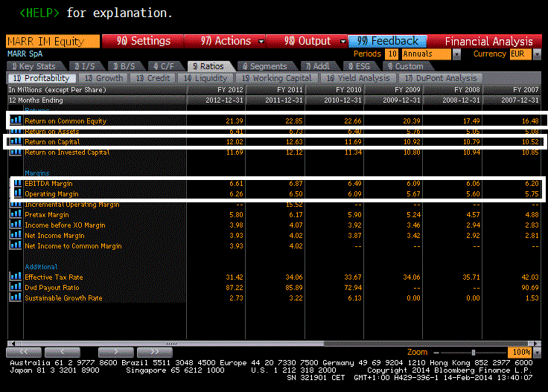Open chart icon for Operating Margin
This screenshot has width=548, height=392.
click(17, 193)
